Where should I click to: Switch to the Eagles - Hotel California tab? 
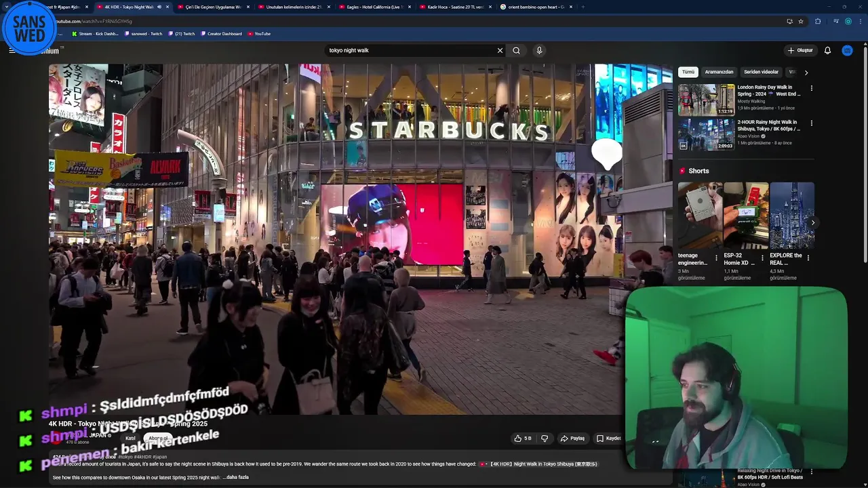[374, 7]
